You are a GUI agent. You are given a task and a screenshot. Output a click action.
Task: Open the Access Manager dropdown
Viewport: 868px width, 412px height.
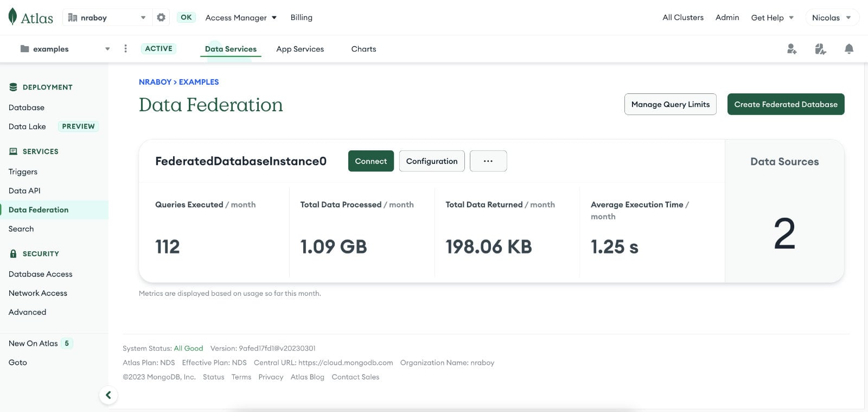coord(241,17)
